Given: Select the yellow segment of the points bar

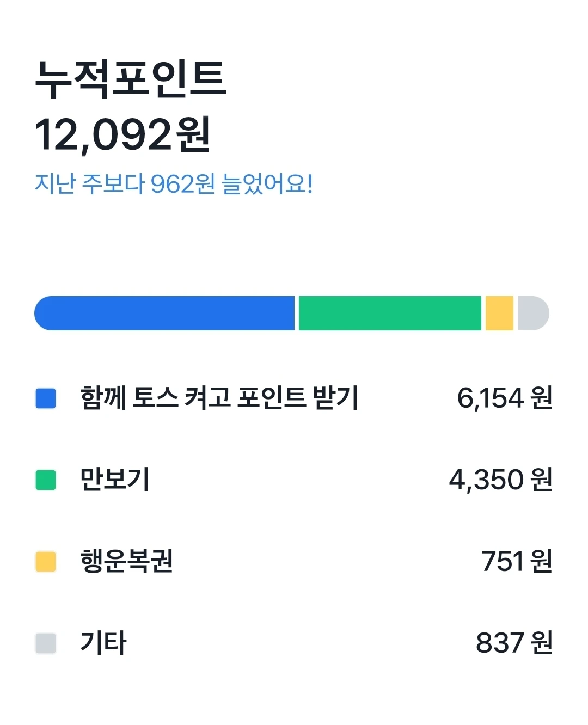Looking at the screenshot, I should [x=499, y=314].
